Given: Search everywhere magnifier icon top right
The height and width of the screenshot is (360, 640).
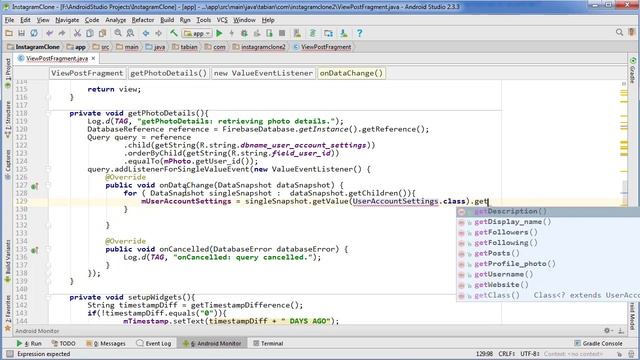Looking at the screenshot, I should (619, 32).
